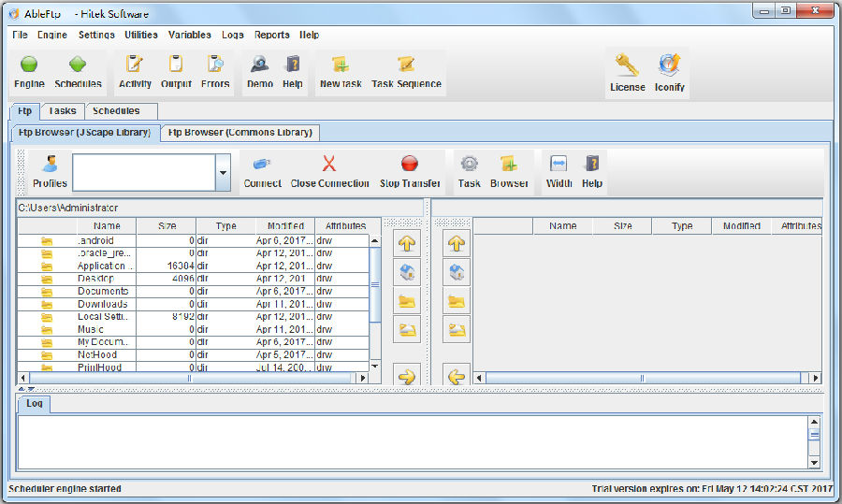Click the Stop Transfer red button
The width and height of the screenshot is (842, 504).
[410, 164]
